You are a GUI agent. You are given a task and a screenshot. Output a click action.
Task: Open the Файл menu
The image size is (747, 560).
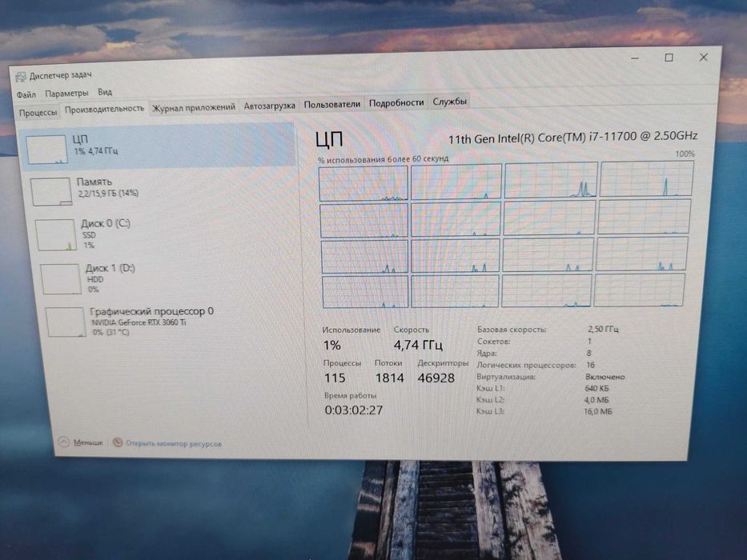pyautogui.click(x=26, y=94)
